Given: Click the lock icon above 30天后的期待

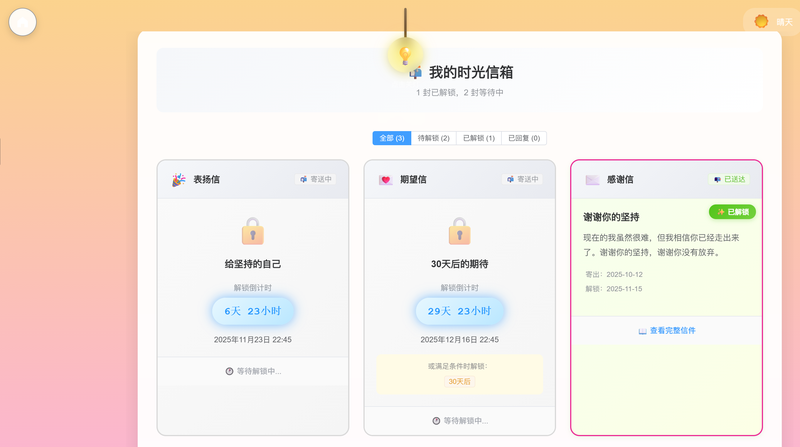Looking at the screenshot, I should (459, 231).
